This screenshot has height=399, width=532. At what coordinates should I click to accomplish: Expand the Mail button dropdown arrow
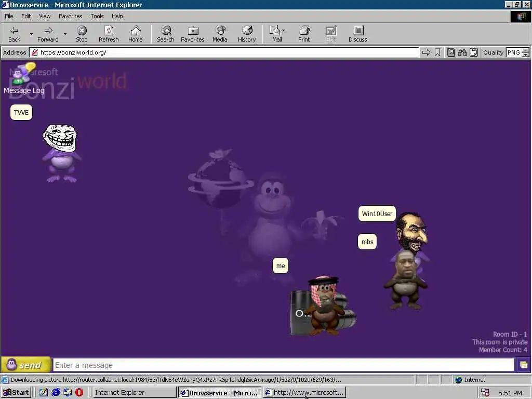click(284, 31)
